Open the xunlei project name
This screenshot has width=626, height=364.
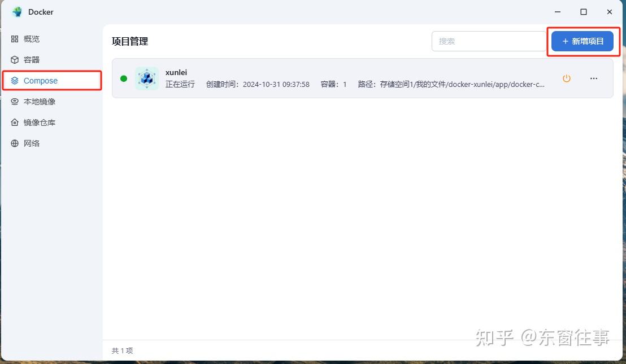(x=176, y=72)
